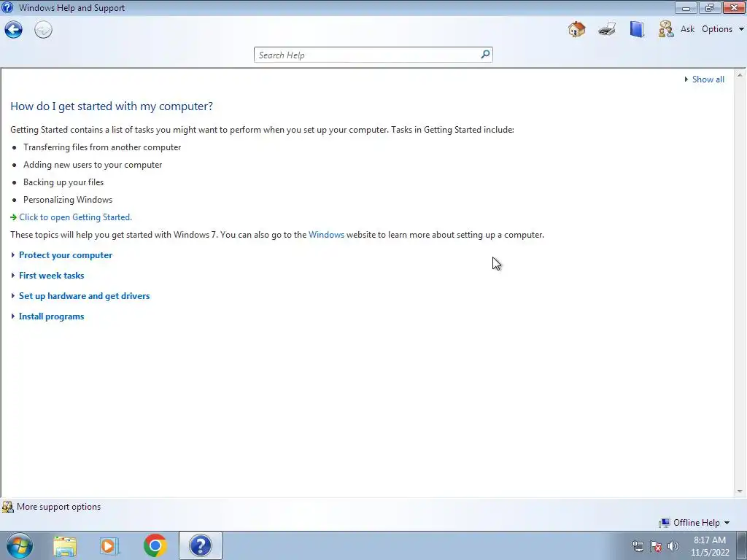This screenshot has height=560, width=747.
Task: Click the text Transferring files from another computer
Action: [x=102, y=147]
